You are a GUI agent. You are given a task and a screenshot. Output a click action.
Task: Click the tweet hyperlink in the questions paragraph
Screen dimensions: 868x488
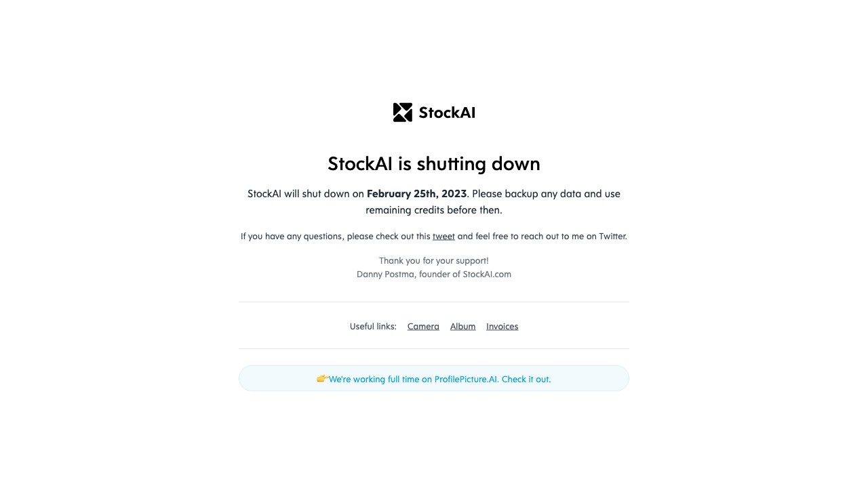point(443,236)
